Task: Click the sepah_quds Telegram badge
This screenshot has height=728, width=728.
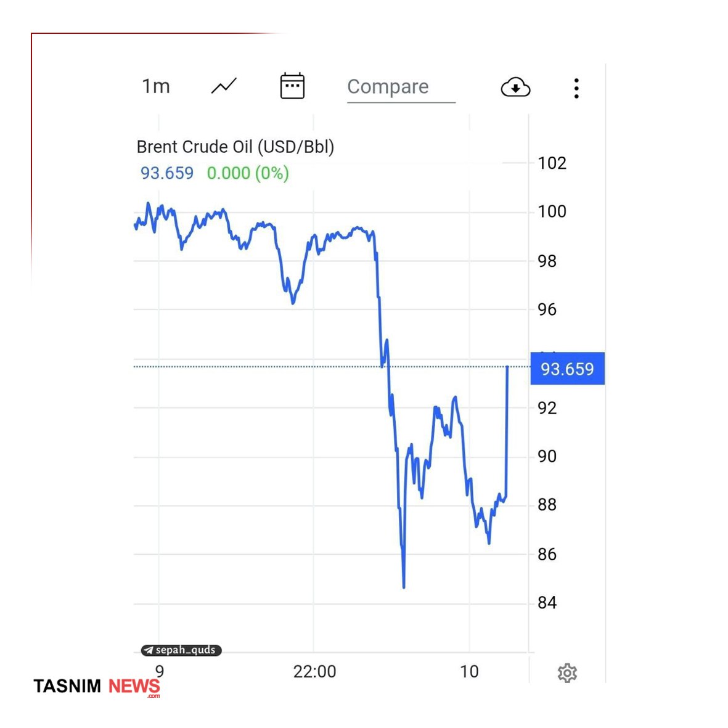Action: pos(181,650)
